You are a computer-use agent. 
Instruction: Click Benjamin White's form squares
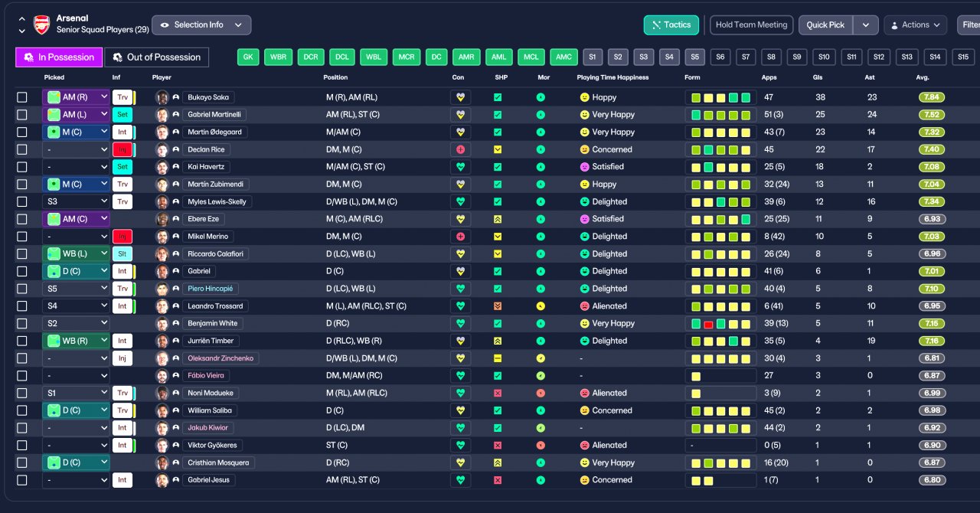point(720,323)
